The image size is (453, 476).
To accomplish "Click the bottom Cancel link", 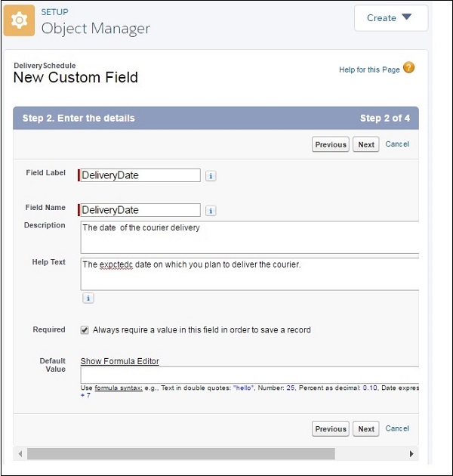I will pyautogui.click(x=397, y=428).
